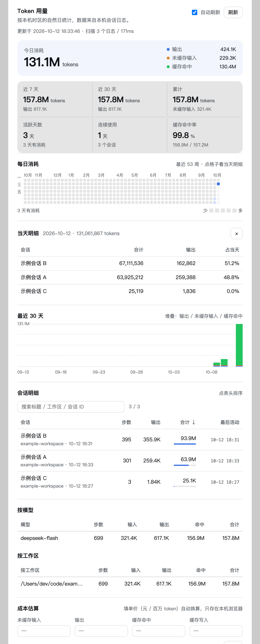Click the 连续使用 stats card
Viewport: 260px width, 644px height.
tap(130, 135)
